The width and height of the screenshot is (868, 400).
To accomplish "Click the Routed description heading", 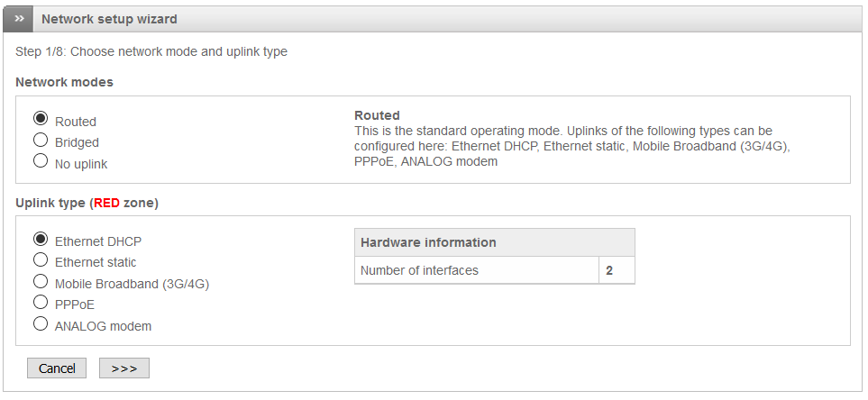I will (377, 115).
